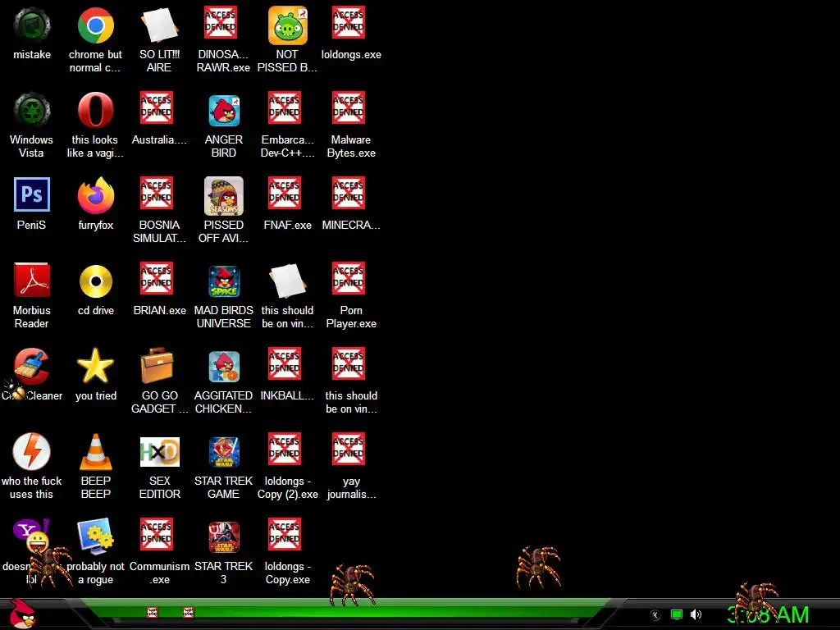Select loldongs.exe desktop icon
The width and height of the screenshot is (840, 630).
349,22
